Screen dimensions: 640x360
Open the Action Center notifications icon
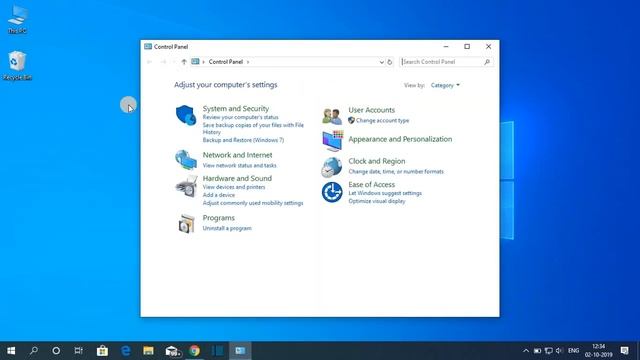[624, 351]
